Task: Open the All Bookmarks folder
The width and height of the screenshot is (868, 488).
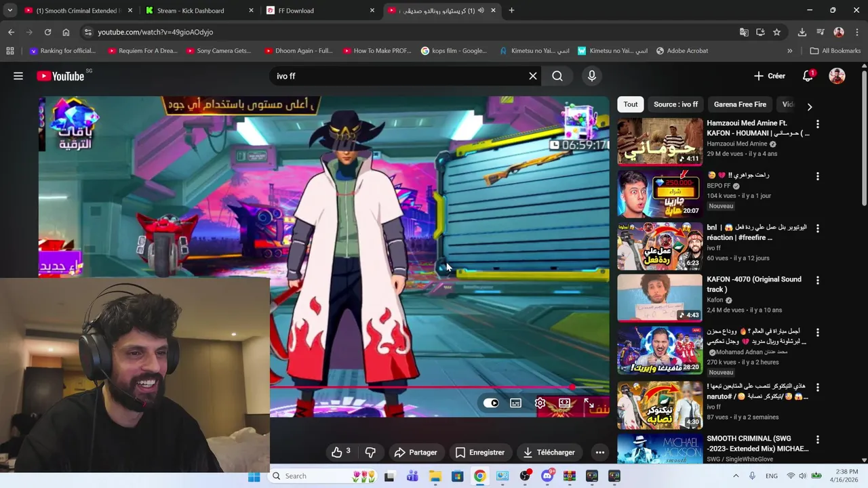Action: [835, 51]
